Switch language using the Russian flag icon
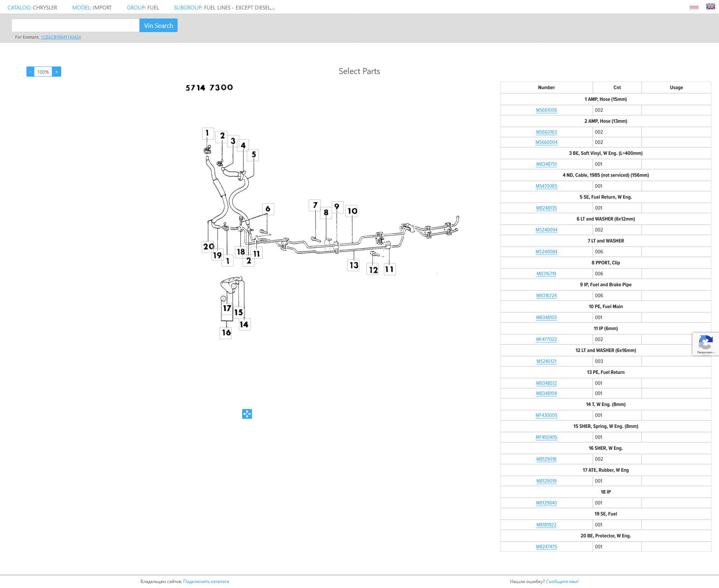The height and width of the screenshot is (588, 719). [694, 7]
